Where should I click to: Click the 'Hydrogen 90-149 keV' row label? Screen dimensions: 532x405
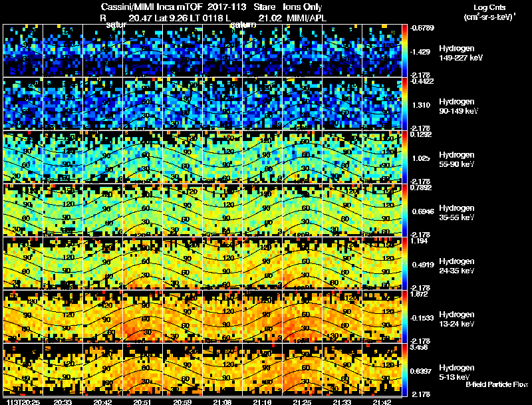458,106
